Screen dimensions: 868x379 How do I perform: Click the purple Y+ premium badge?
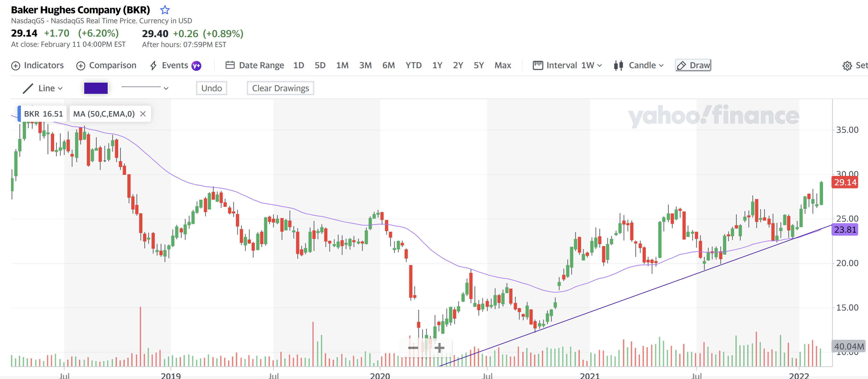(x=196, y=66)
